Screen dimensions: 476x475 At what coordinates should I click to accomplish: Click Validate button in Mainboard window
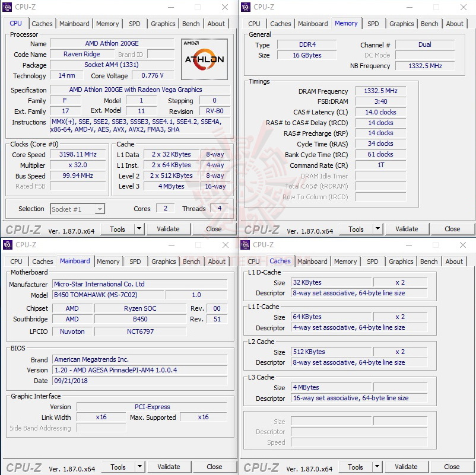pos(169,467)
